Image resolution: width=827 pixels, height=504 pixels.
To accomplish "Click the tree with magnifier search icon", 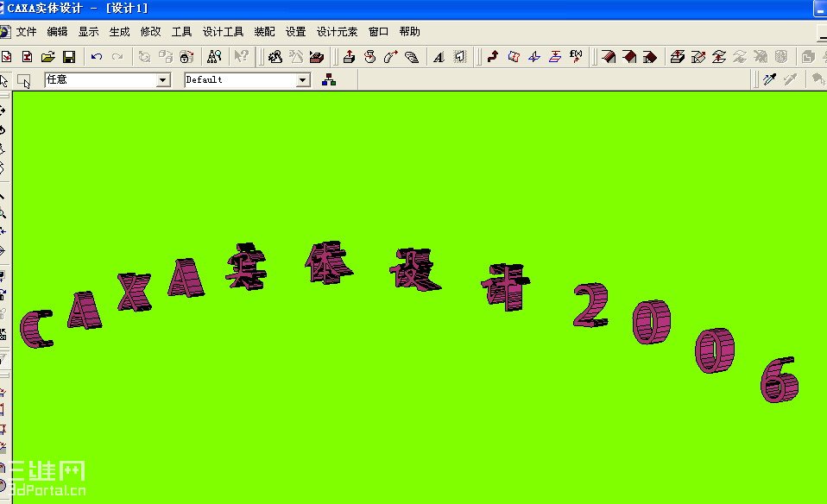I will pyautogui.click(x=214, y=56).
